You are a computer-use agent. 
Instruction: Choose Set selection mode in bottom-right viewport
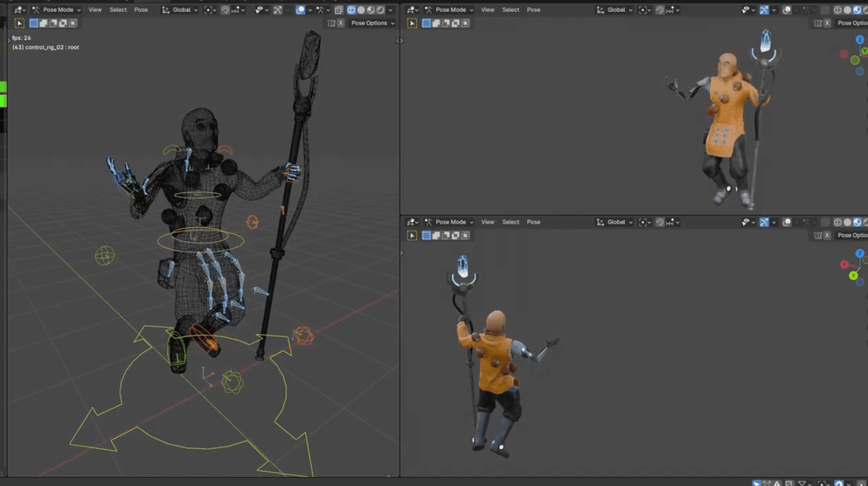pyautogui.click(x=426, y=235)
